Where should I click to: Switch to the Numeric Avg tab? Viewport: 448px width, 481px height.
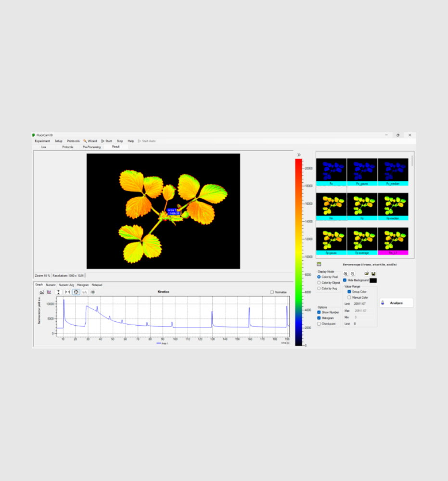coord(66,285)
